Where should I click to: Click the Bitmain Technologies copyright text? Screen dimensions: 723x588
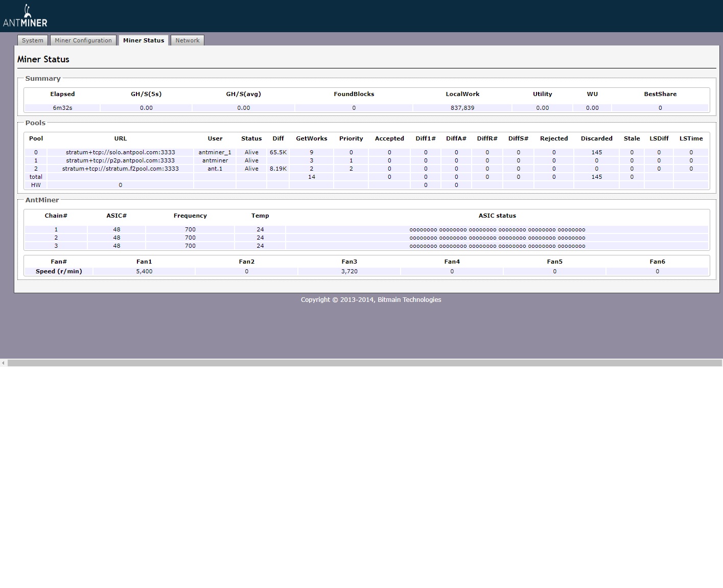[371, 300]
